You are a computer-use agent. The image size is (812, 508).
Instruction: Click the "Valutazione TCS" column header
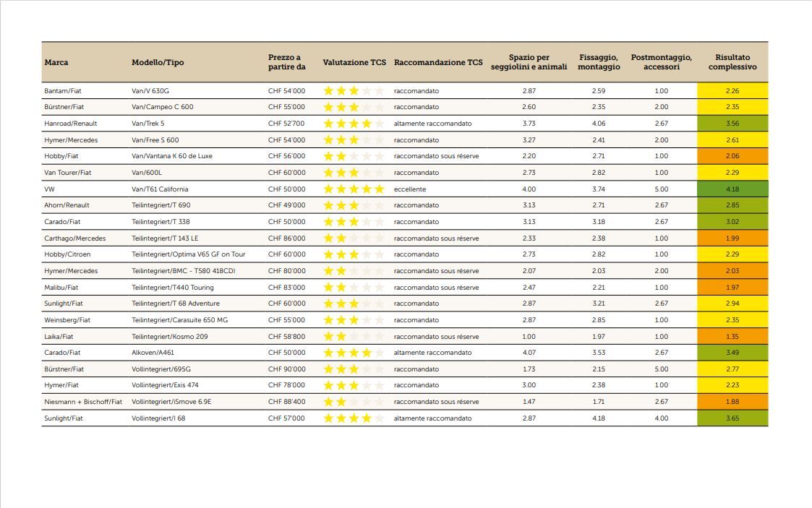click(x=354, y=62)
